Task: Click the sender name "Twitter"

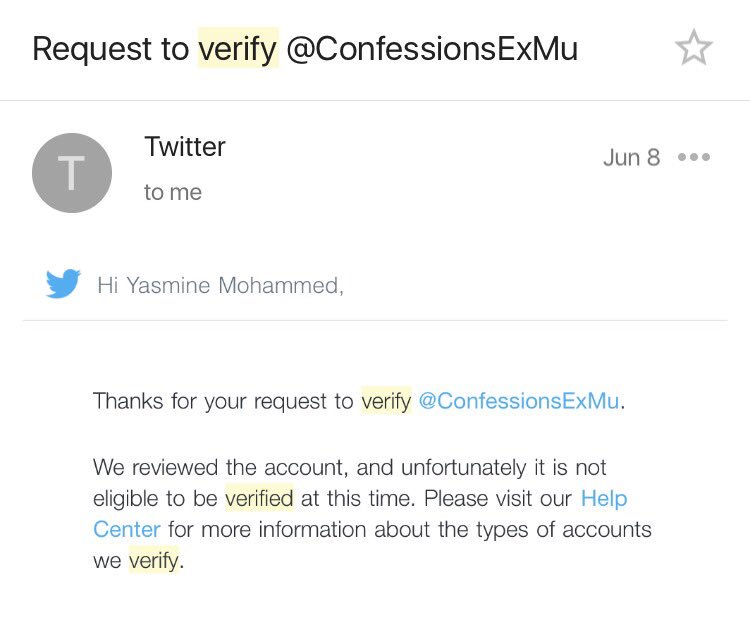Action: tap(185, 146)
